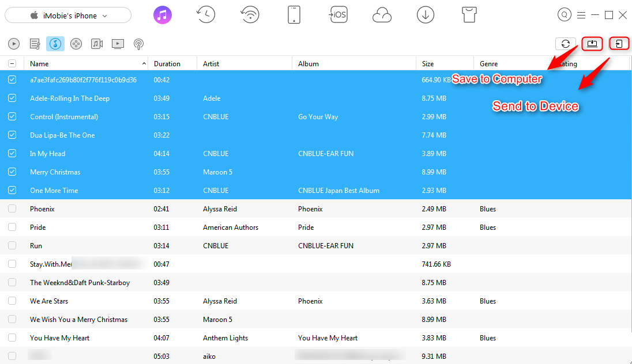Click the play button icon in toolbar
The width and height of the screenshot is (632, 364).
[14, 44]
